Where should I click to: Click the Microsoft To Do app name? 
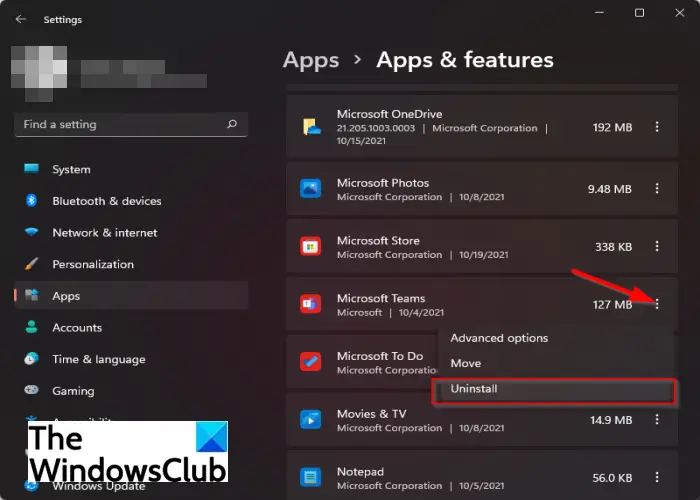380,356
